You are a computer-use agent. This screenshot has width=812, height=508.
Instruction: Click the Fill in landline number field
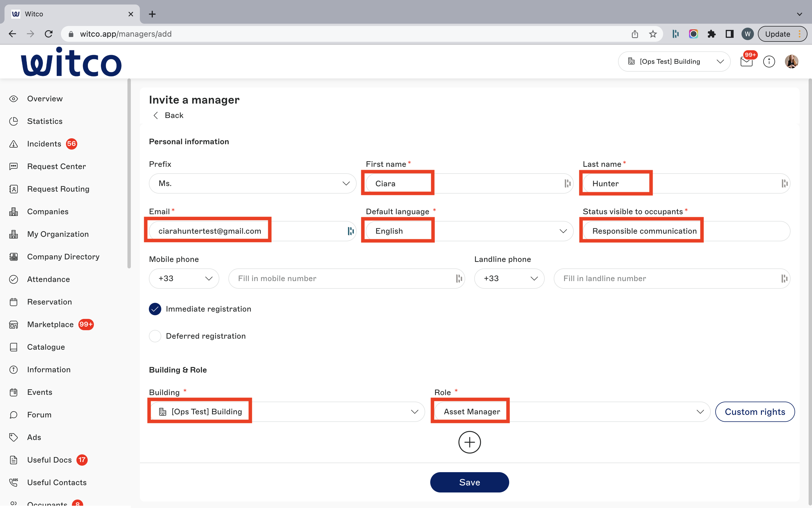(672, 279)
